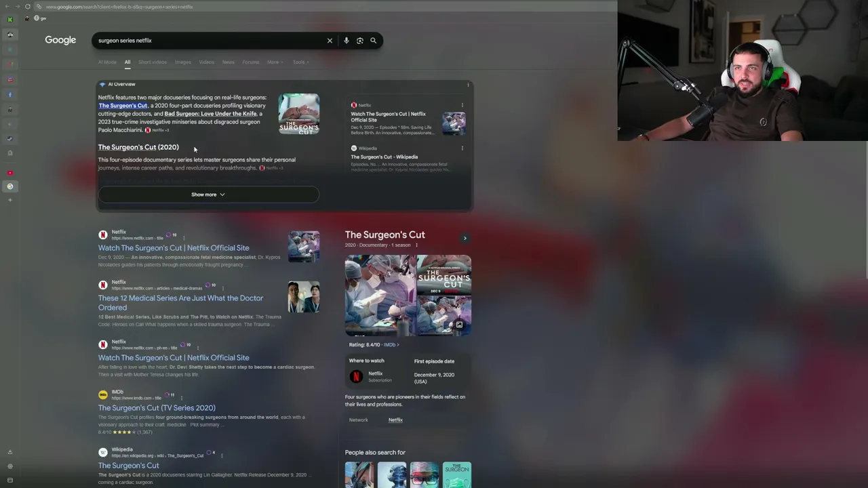Switch to the Images tab

coord(183,62)
